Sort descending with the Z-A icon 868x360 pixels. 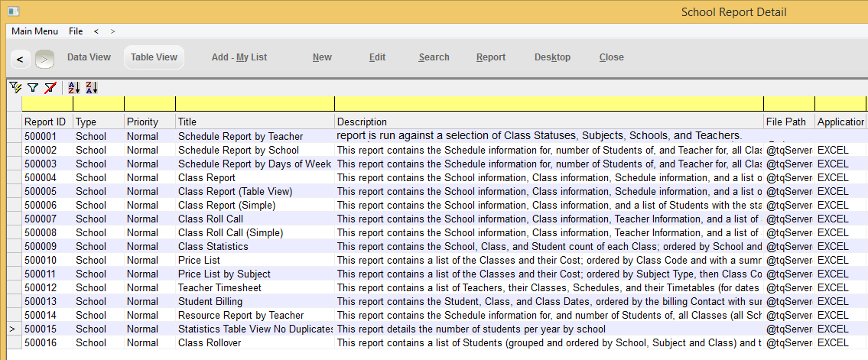coord(91,88)
